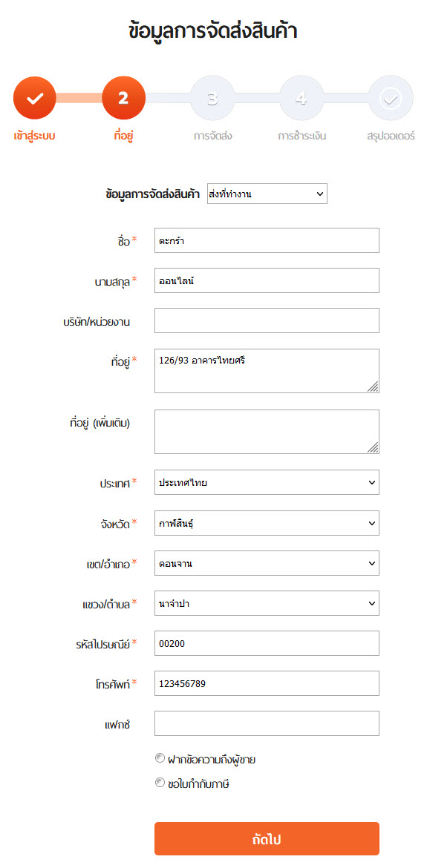427x868 pixels.
Task: Select the ฝากข้อความถึงผู้ขาย radio option
Action: point(160,758)
